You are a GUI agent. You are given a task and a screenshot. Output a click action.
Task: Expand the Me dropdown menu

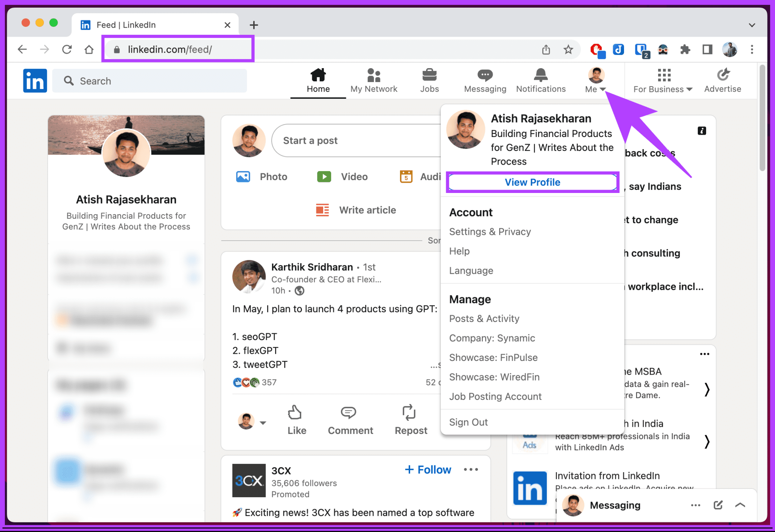pyautogui.click(x=595, y=81)
